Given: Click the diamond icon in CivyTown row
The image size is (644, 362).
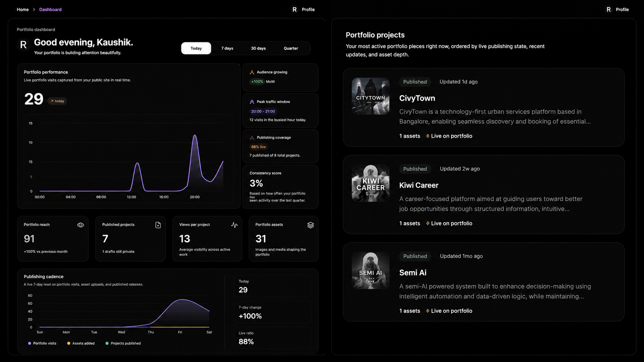Looking at the screenshot, I should click(x=428, y=136).
